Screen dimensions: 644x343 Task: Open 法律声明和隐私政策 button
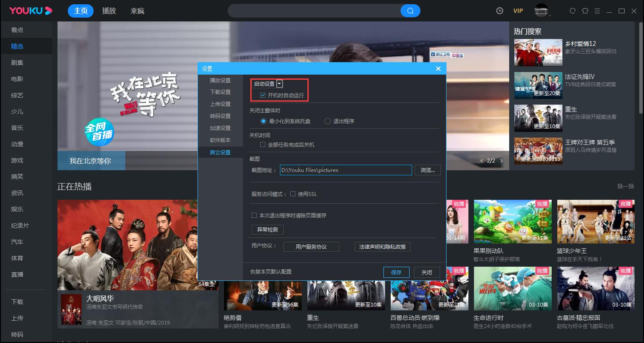pyautogui.click(x=383, y=247)
